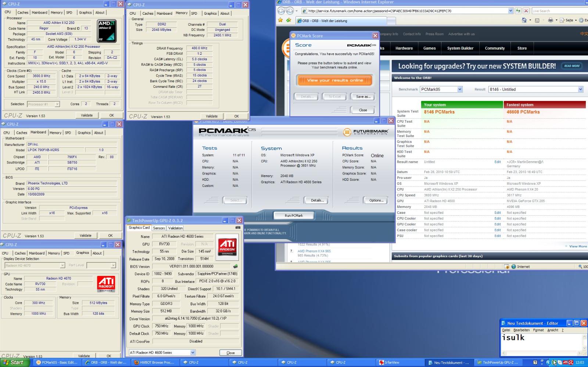Click the browser refresh icon
Viewport: 588px width, 367px height.
518,11
